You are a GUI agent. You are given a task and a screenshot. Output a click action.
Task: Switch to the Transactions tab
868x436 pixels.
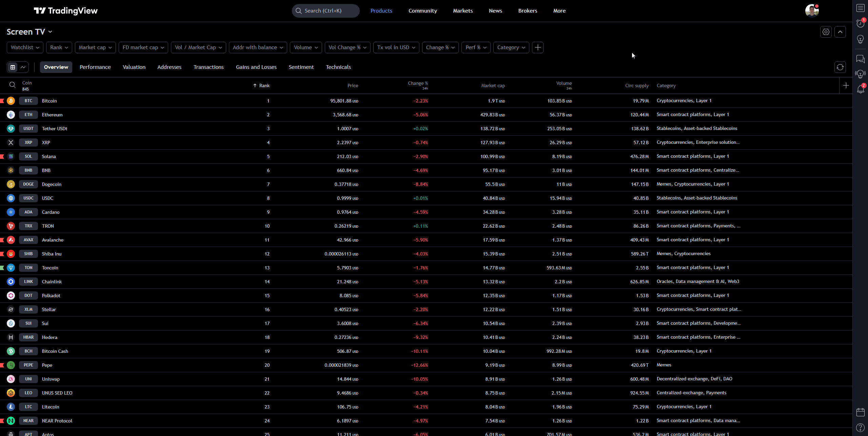pos(209,67)
